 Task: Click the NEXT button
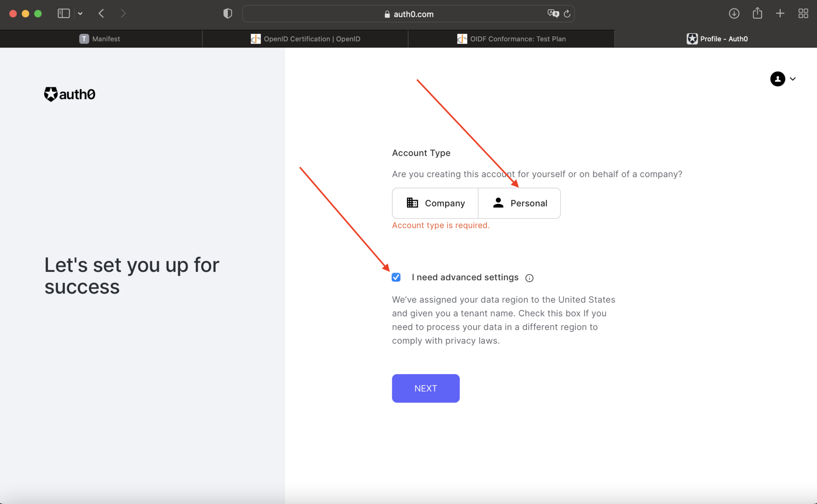click(x=425, y=388)
